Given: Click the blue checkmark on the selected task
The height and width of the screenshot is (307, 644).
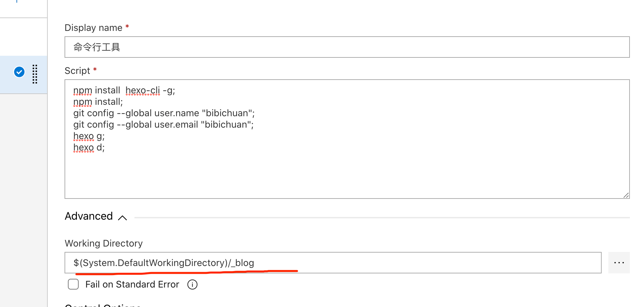Looking at the screenshot, I should (19, 72).
